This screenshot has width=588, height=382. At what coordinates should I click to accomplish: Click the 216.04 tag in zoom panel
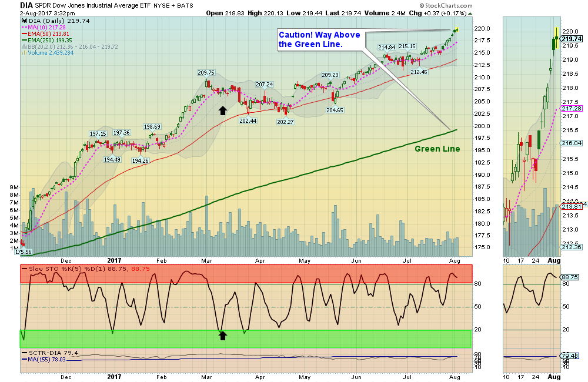click(572, 143)
